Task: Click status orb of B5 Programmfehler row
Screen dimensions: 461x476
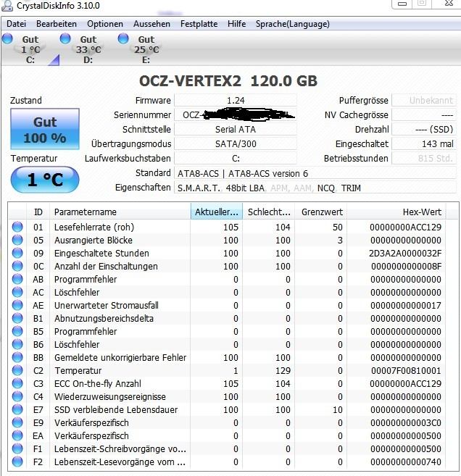Action: pyautogui.click(x=17, y=331)
